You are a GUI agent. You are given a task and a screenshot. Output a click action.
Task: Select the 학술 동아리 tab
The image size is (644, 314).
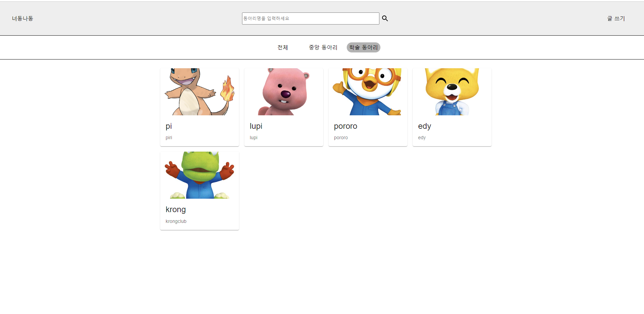tap(364, 47)
